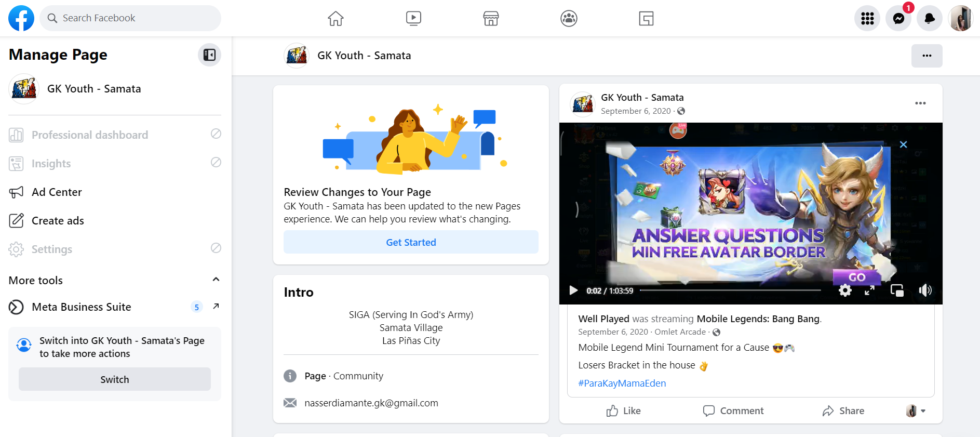This screenshot has width=980, height=437.
Task: Click the Professional dashboard item
Action: click(115, 135)
